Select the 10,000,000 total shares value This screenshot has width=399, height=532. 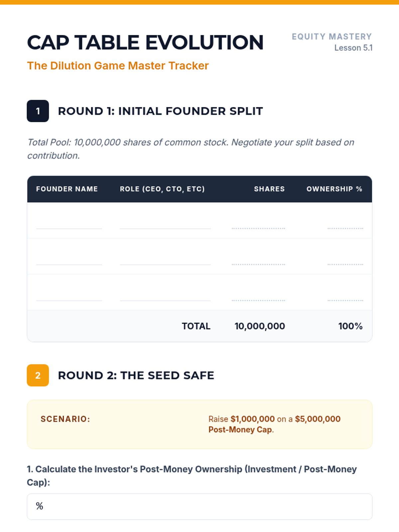tap(260, 326)
